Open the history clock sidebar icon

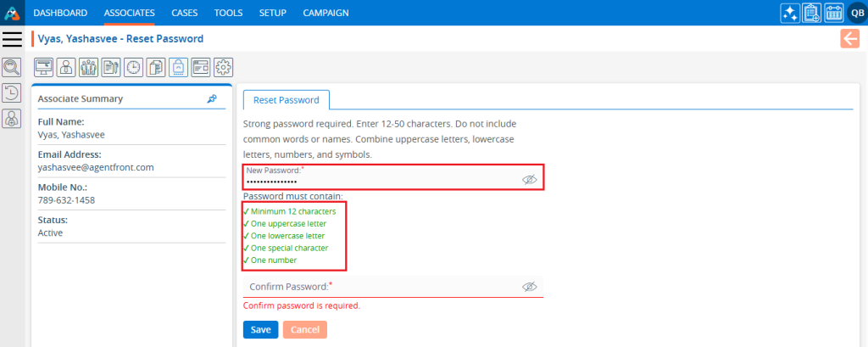coord(12,93)
